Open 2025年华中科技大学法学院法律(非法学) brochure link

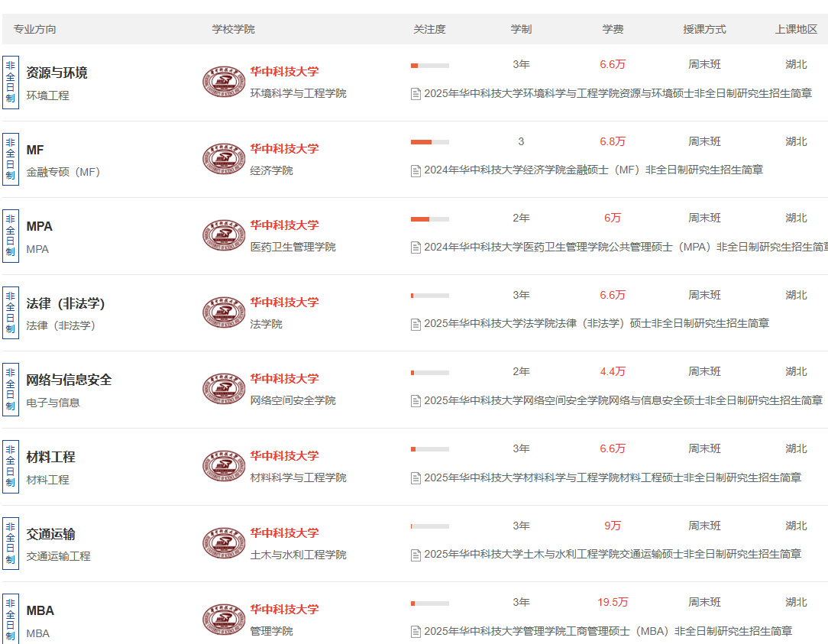(597, 323)
